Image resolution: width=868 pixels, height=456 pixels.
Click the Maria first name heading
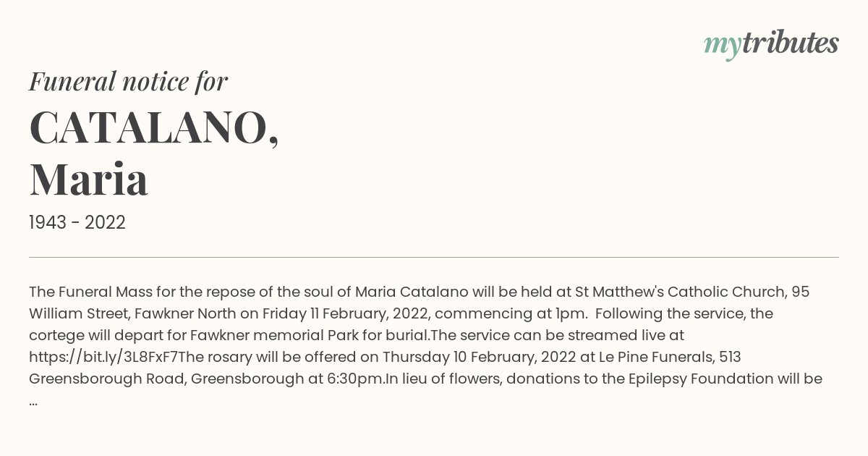88,179
